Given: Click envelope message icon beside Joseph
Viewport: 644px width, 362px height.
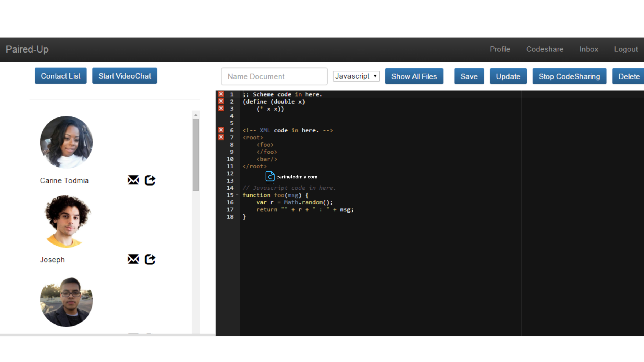Looking at the screenshot, I should (133, 259).
